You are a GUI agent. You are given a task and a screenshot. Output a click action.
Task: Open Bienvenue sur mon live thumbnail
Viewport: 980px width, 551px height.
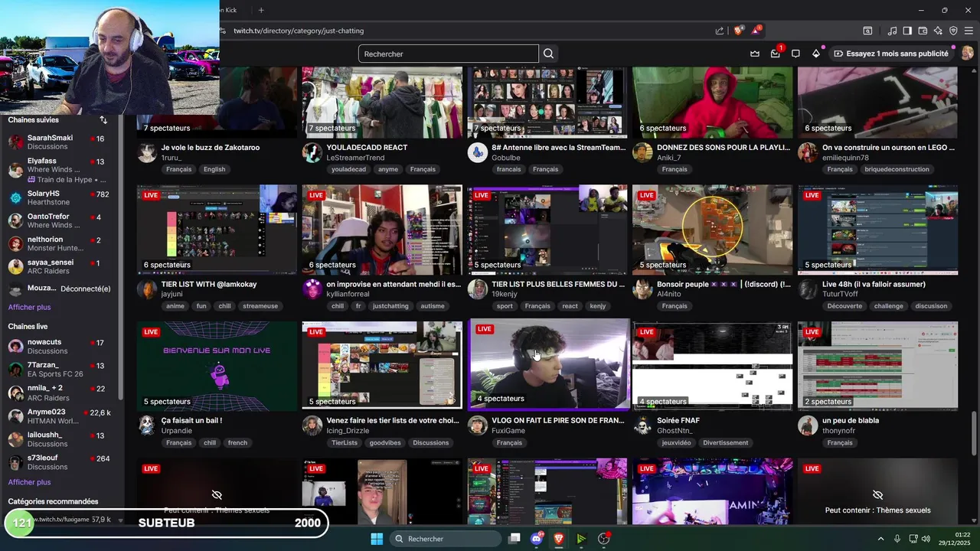pyautogui.click(x=217, y=366)
